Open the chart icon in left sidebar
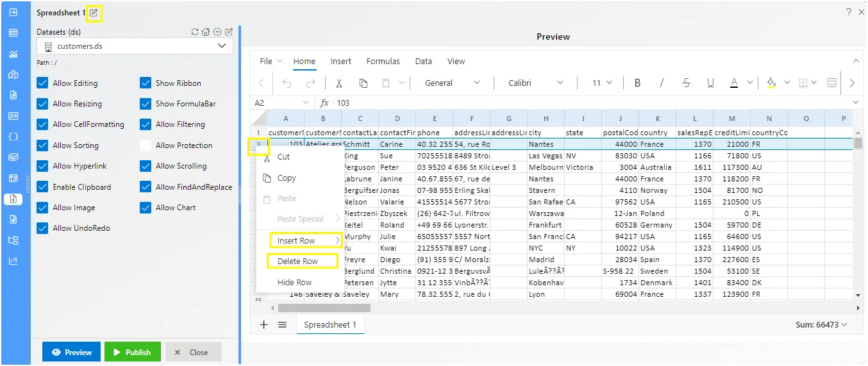This screenshot has height=366, width=868. [13, 54]
